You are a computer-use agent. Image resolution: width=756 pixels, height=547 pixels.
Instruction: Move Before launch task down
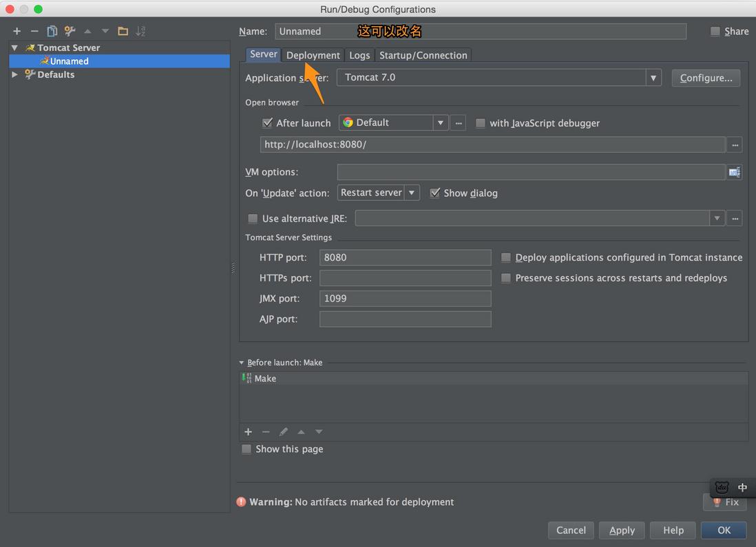(319, 432)
